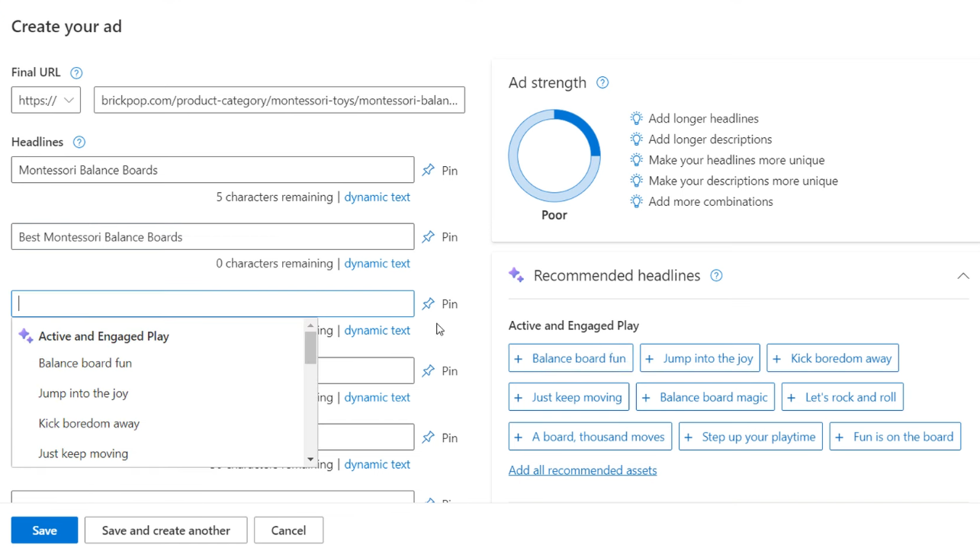Screen dimensions: 980x548
Task: Select Balance board fun suggestion from list
Action: coord(85,364)
